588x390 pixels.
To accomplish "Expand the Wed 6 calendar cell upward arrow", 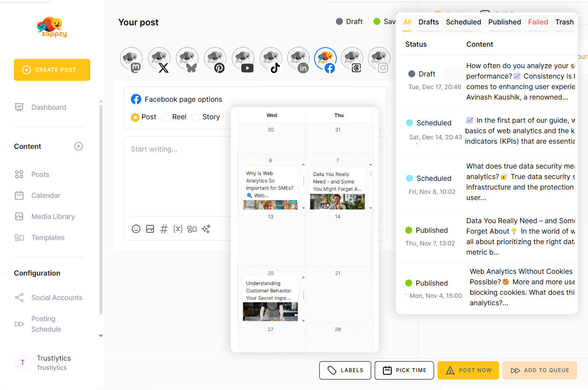I will pyautogui.click(x=304, y=165).
